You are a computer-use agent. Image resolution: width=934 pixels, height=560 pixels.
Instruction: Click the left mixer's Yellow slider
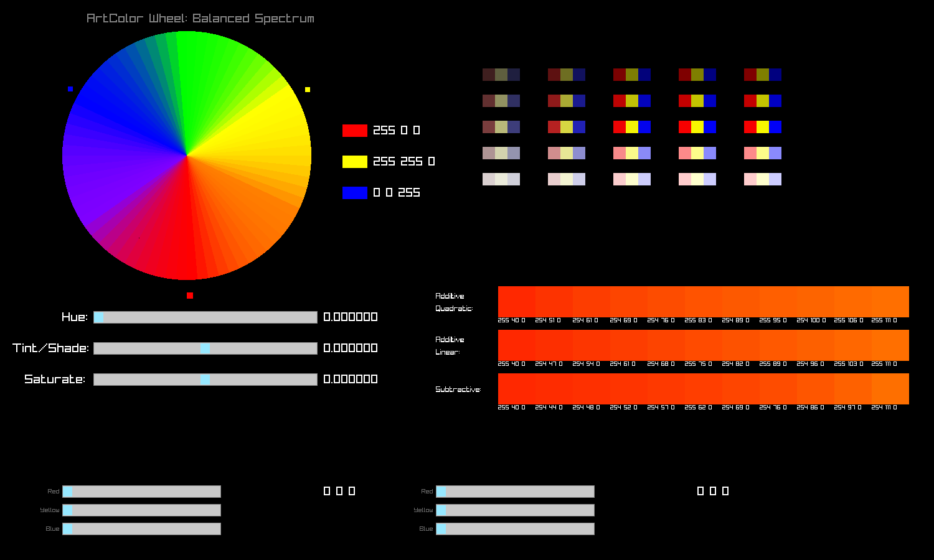[141, 510]
